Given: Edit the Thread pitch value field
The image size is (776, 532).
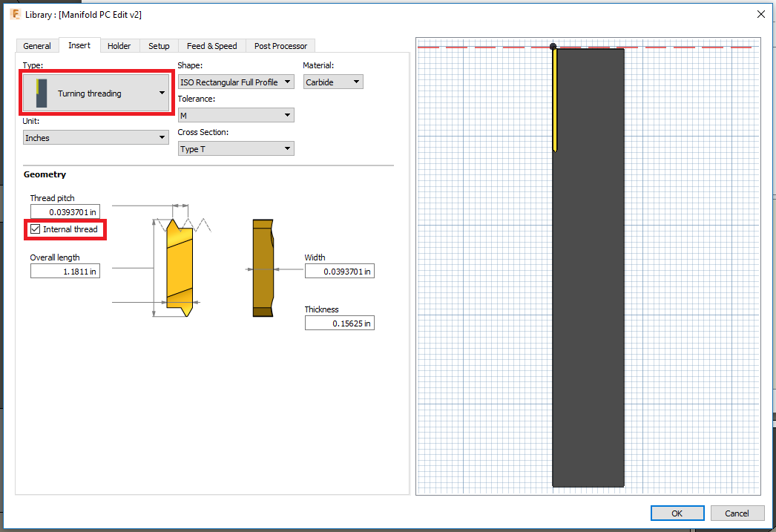Looking at the screenshot, I should [x=65, y=211].
